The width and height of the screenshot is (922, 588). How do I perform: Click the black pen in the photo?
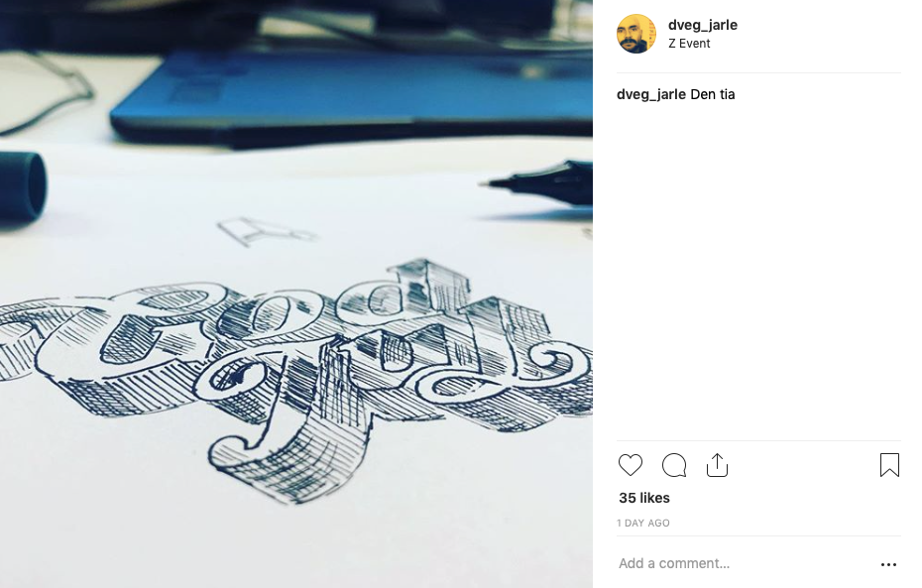point(538,182)
